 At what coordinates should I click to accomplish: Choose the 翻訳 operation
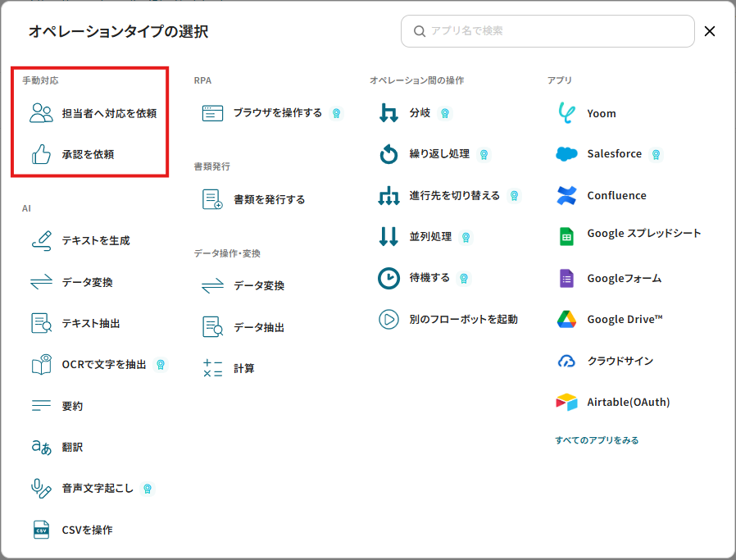[x=72, y=447]
